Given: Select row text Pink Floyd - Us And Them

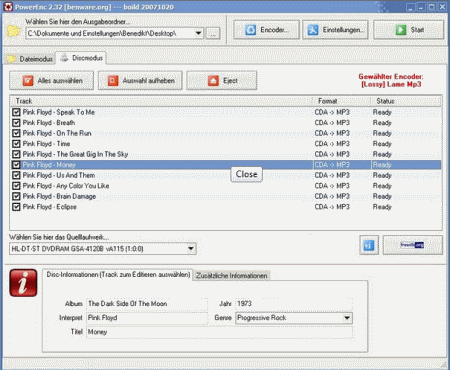Looking at the screenshot, I should click(x=59, y=175).
